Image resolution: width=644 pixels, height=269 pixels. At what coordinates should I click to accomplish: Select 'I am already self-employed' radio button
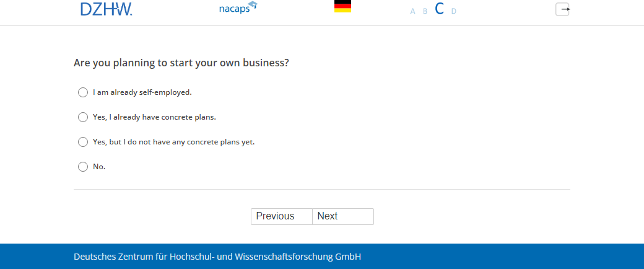click(83, 92)
